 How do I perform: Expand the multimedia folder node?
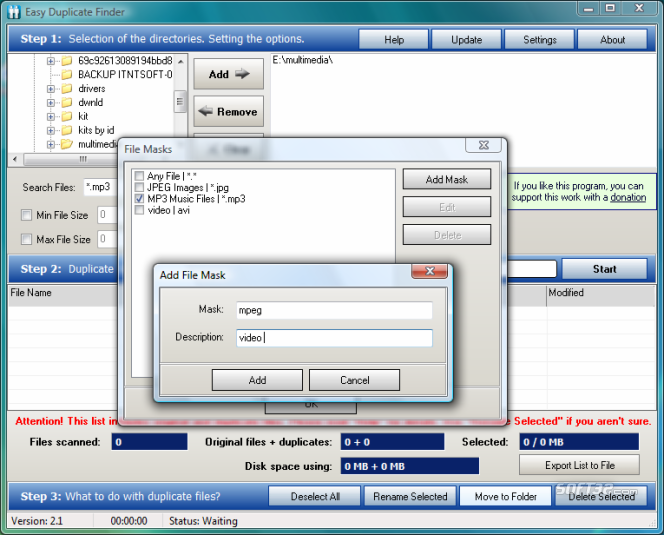click(x=51, y=144)
